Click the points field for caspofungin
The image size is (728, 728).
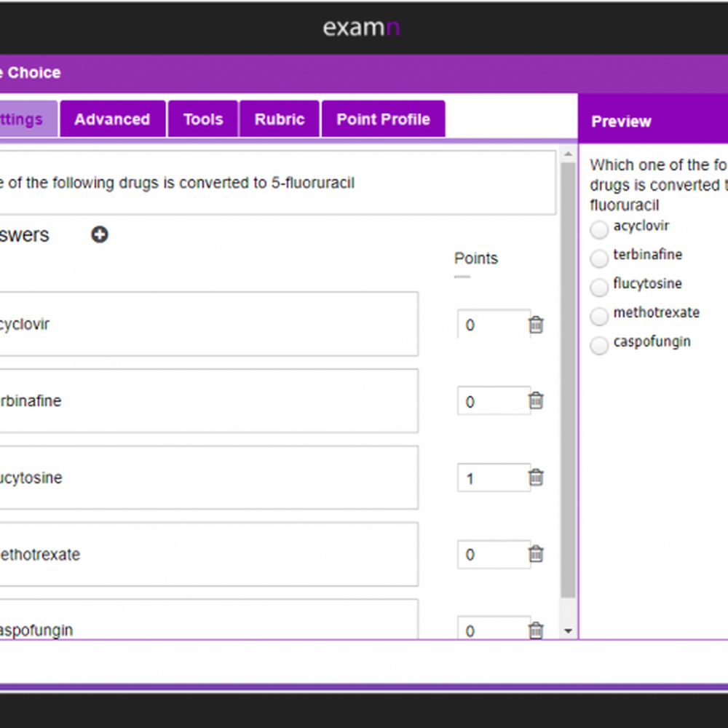point(494,628)
